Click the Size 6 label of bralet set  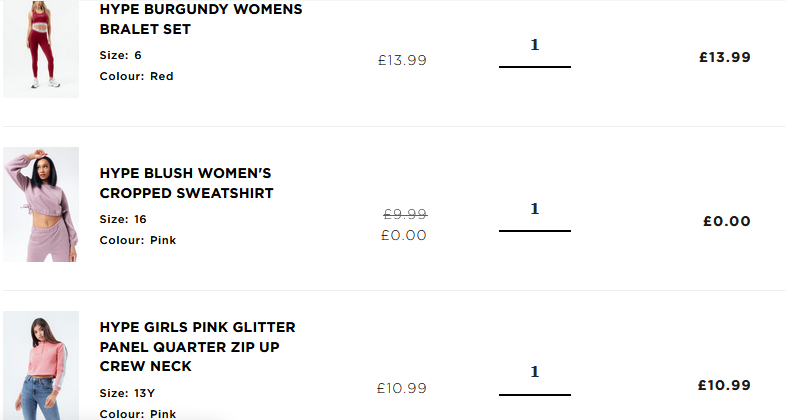(120, 55)
